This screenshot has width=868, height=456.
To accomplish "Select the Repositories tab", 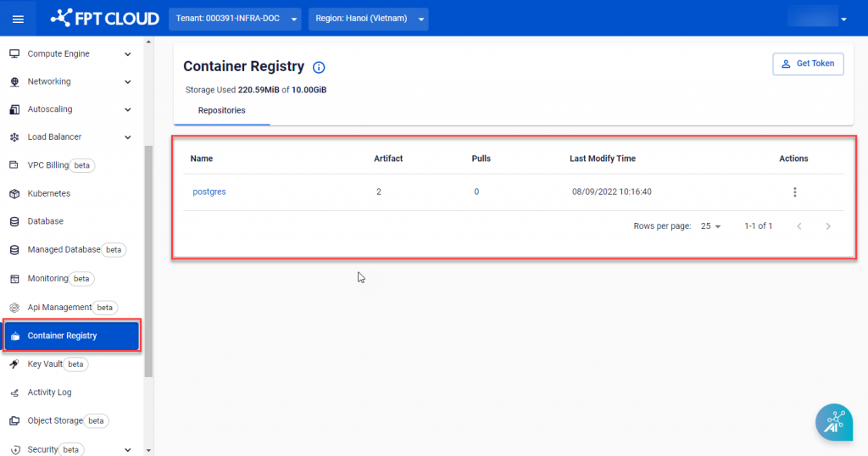I will 221,110.
